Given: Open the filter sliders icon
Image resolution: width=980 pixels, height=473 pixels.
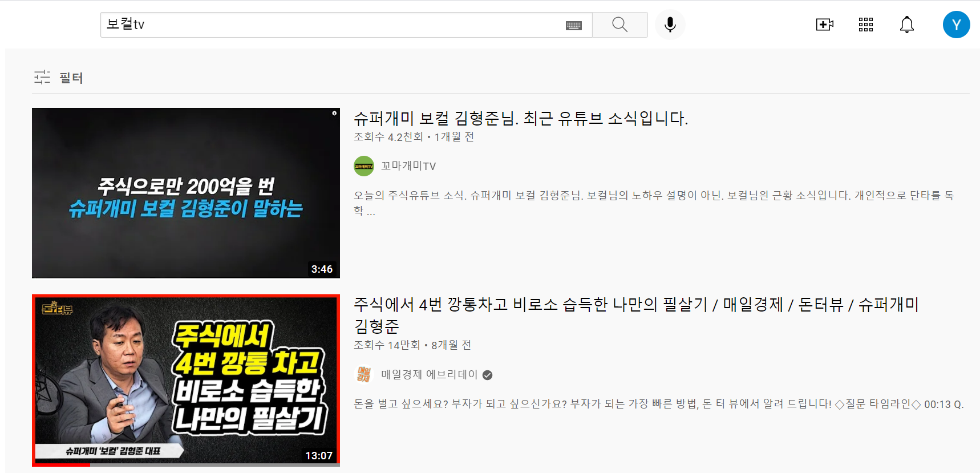Looking at the screenshot, I should [42, 77].
